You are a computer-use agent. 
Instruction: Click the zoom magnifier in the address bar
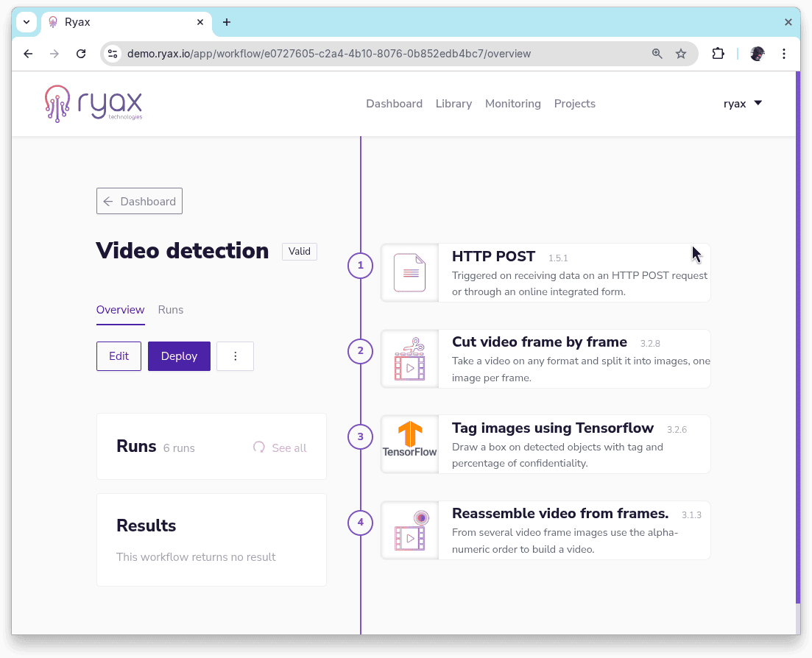(x=657, y=54)
